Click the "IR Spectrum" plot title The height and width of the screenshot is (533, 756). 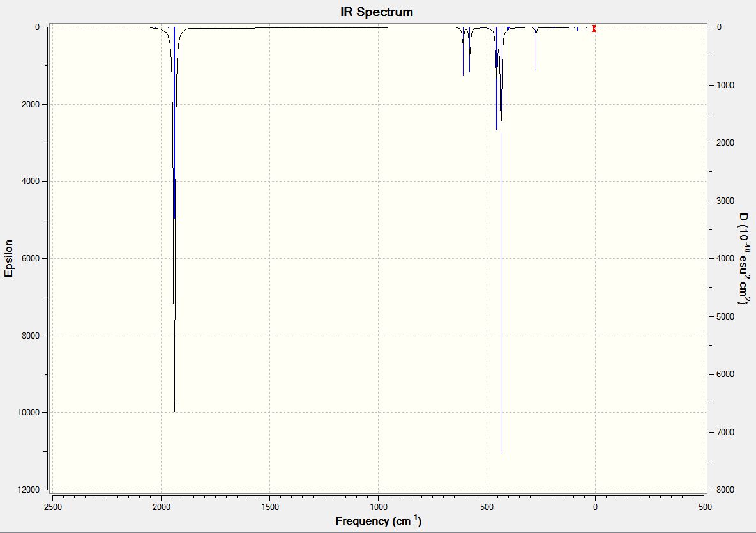tap(377, 12)
